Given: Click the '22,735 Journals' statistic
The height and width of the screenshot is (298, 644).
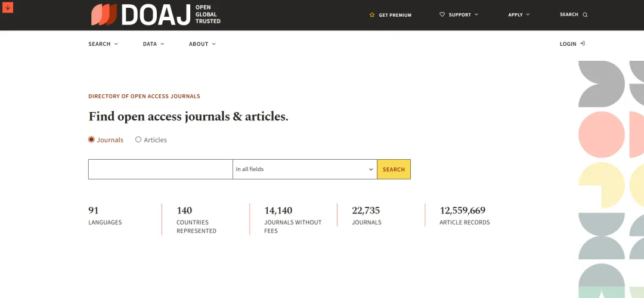Looking at the screenshot, I should pyautogui.click(x=366, y=216).
